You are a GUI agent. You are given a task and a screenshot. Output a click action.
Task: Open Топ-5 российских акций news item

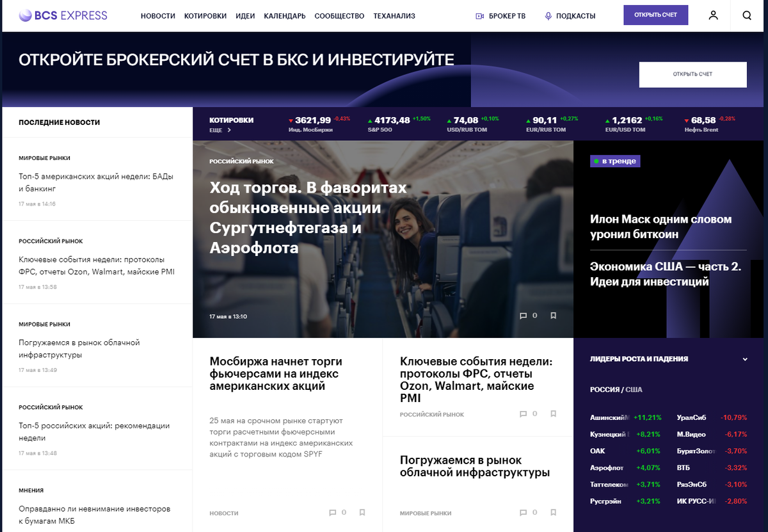pos(94,432)
